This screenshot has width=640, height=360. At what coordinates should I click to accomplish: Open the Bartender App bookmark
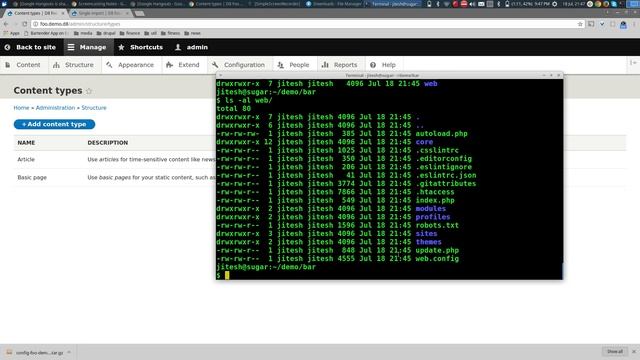coord(47,33)
